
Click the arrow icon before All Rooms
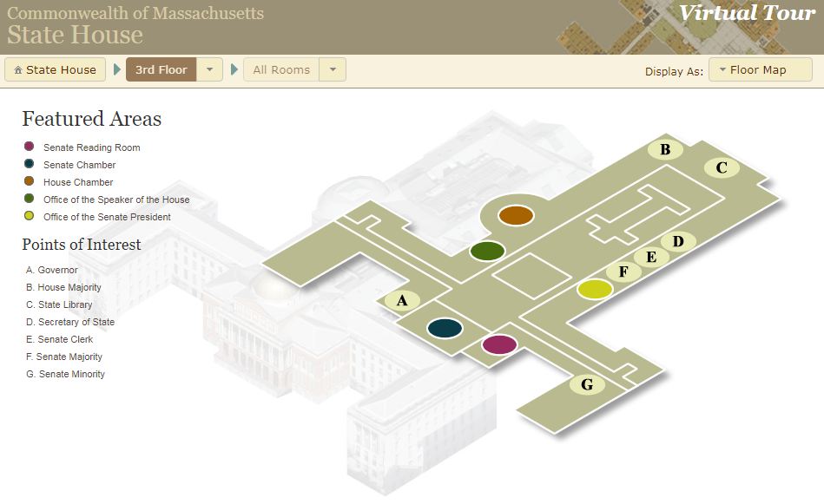point(234,69)
